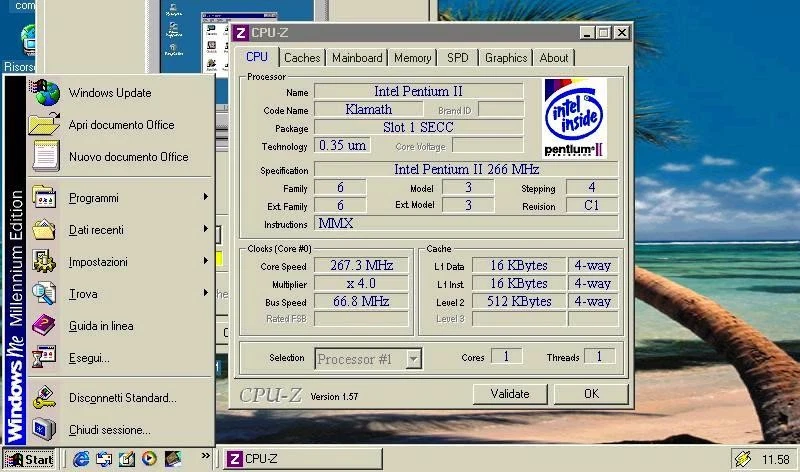Screen dimensions: 800x472
Task: Open the About tab
Action: pos(554,58)
